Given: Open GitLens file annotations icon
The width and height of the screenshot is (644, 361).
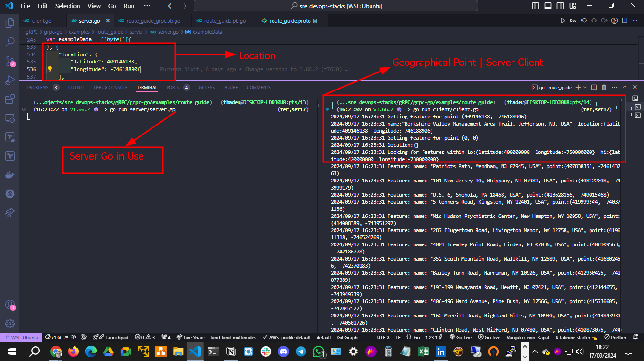Looking at the screenshot, I should pyautogui.click(x=615, y=21).
